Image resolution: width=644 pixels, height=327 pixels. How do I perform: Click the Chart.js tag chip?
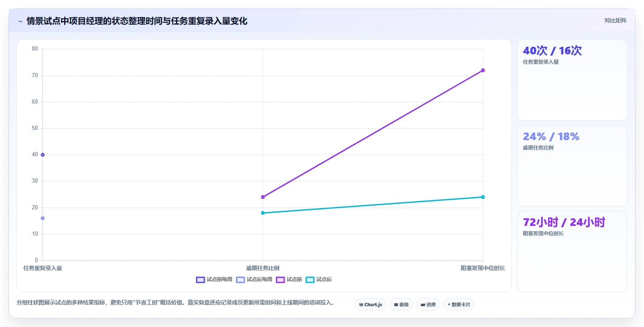coord(370,304)
